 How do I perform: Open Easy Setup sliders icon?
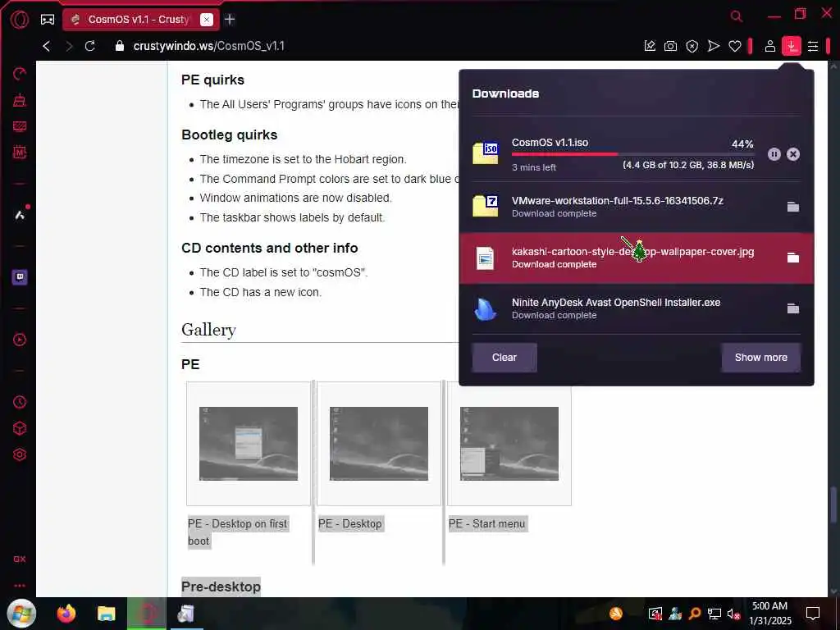813,46
